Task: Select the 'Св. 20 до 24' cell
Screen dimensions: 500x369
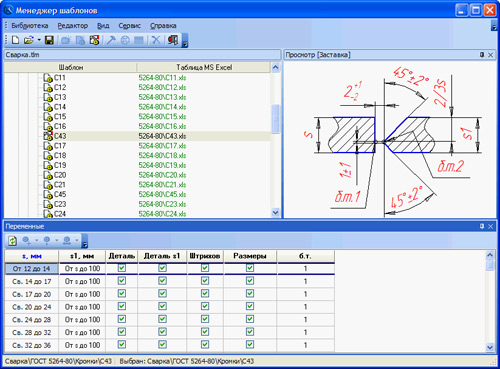Action: 32,307
